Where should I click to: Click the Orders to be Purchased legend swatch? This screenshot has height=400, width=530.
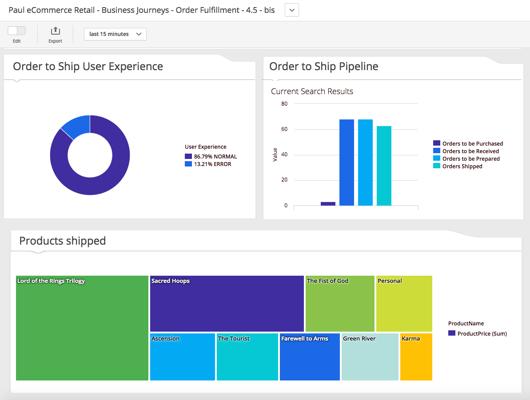(437, 143)
